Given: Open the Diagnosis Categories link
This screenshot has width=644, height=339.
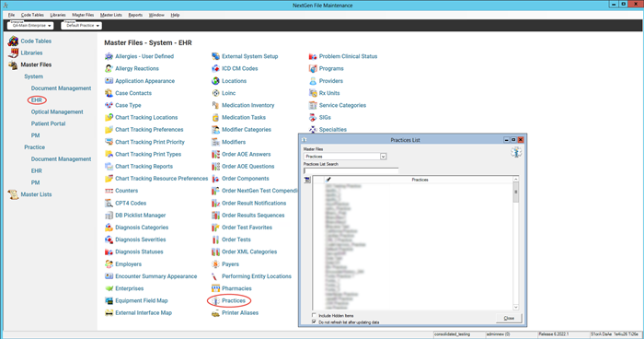Looking at the screenshot, I should [x=142, y=228].
